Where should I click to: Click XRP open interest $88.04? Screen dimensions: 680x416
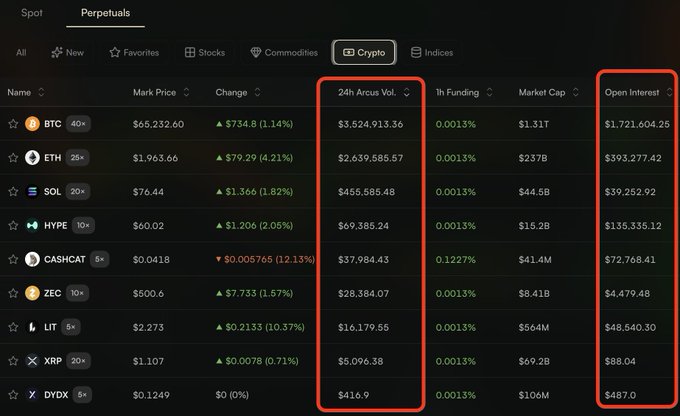620,361
